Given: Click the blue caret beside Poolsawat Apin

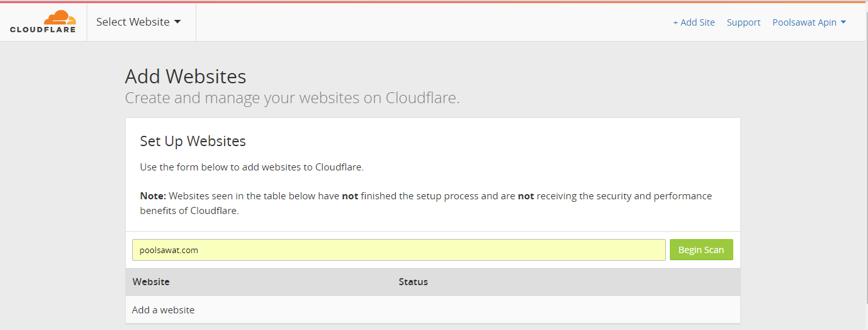Looking at the screenshot, I should coord(844,22).
